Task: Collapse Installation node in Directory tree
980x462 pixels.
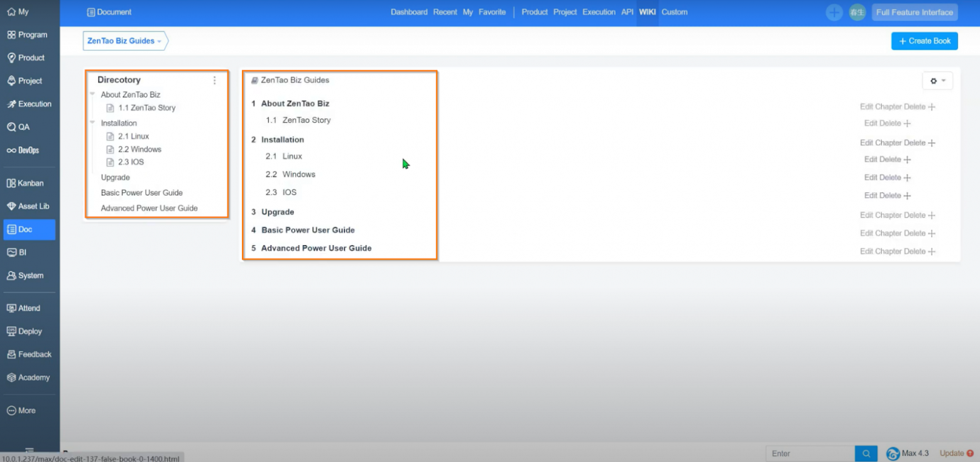Action: tap(92, 123)
